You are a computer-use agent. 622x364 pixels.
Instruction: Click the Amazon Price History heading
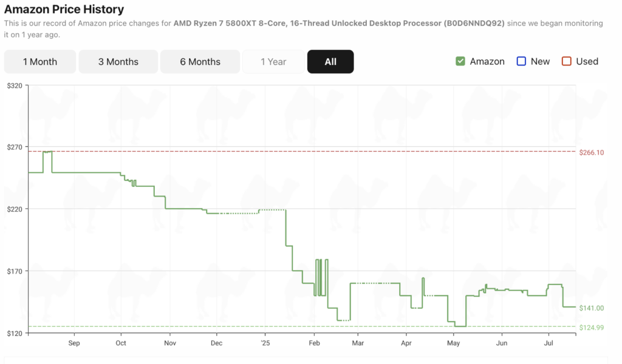click(64, 9)
